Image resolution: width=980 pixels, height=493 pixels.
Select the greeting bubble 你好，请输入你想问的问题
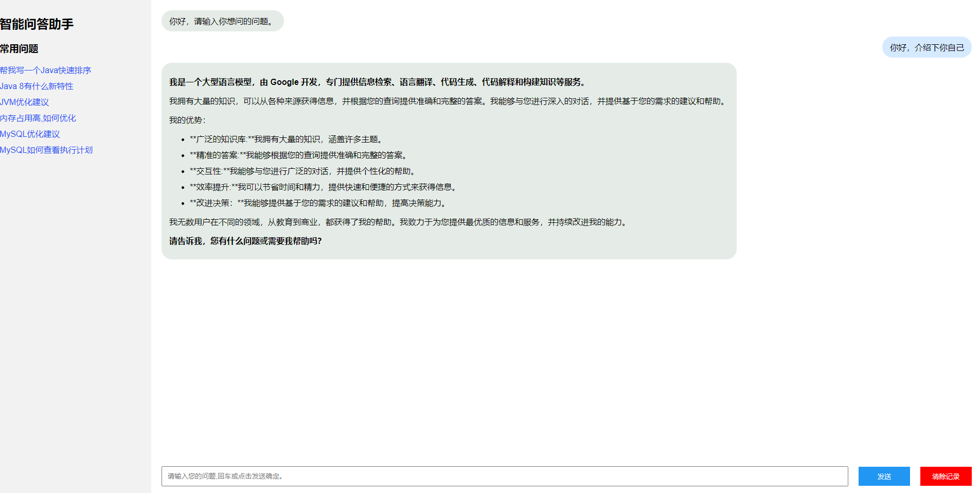point(222,21)
